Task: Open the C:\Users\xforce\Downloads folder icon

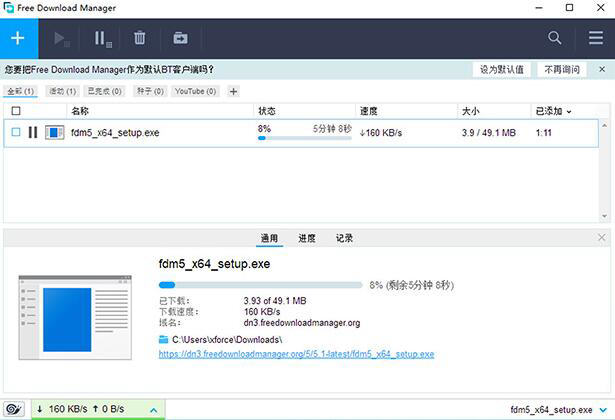Action: click(163, 339)
